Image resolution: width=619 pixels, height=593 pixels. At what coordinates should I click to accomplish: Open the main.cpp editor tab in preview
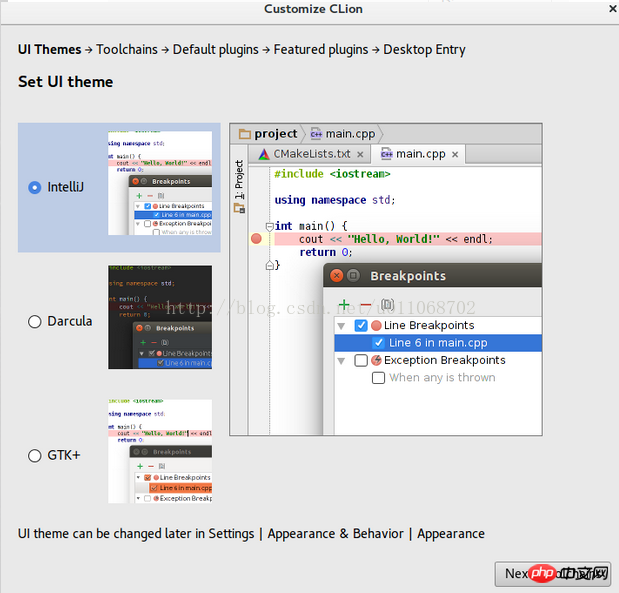pos(418,154)
